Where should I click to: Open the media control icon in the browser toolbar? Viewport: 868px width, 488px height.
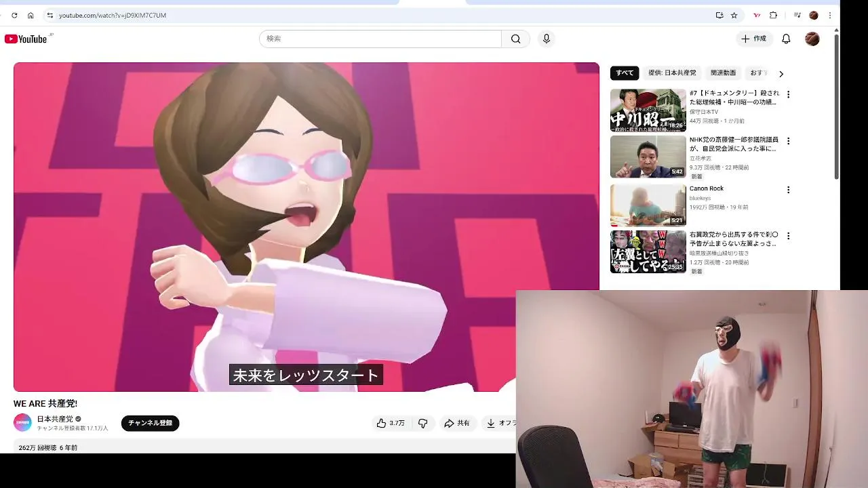[x=797, y=15]
